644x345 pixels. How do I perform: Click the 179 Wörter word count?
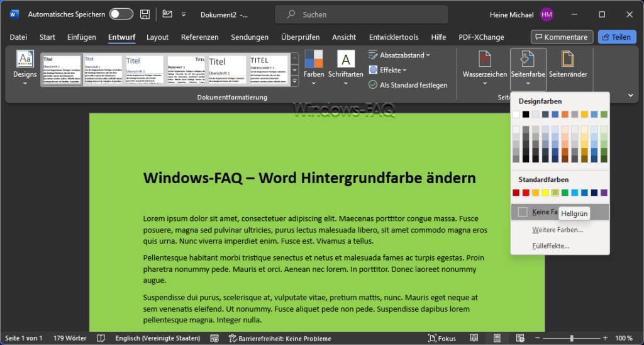(70, 339)
